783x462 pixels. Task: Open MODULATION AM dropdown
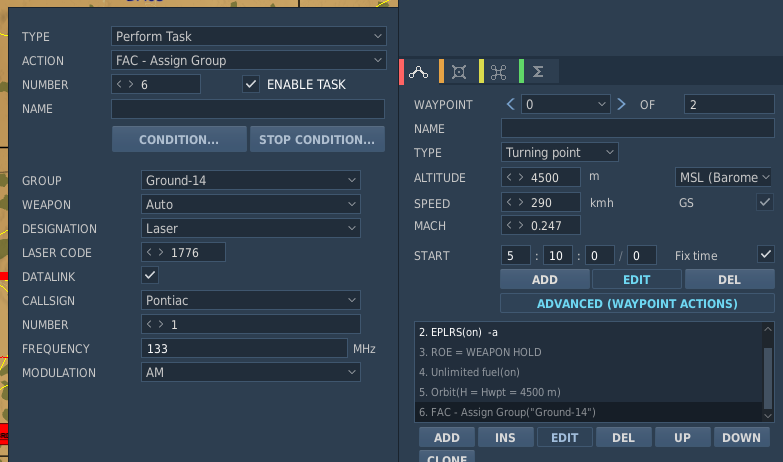(x=251, y=372)
